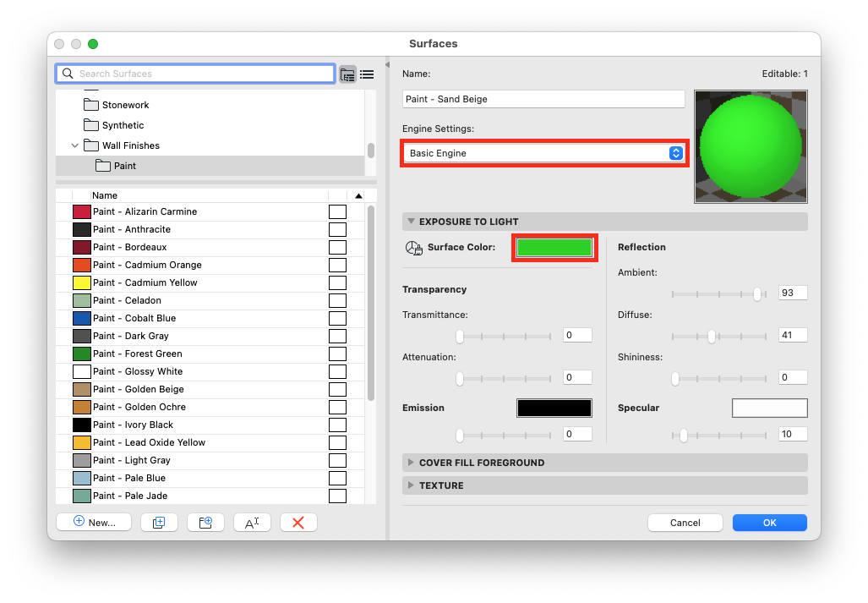Screen dimensions: 868x603
Task: Select Paint - Pale Blue surface
Action: pos(210,478)
